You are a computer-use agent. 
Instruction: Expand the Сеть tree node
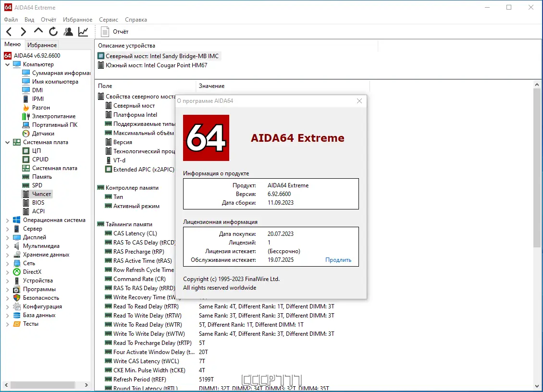[7, 264]
